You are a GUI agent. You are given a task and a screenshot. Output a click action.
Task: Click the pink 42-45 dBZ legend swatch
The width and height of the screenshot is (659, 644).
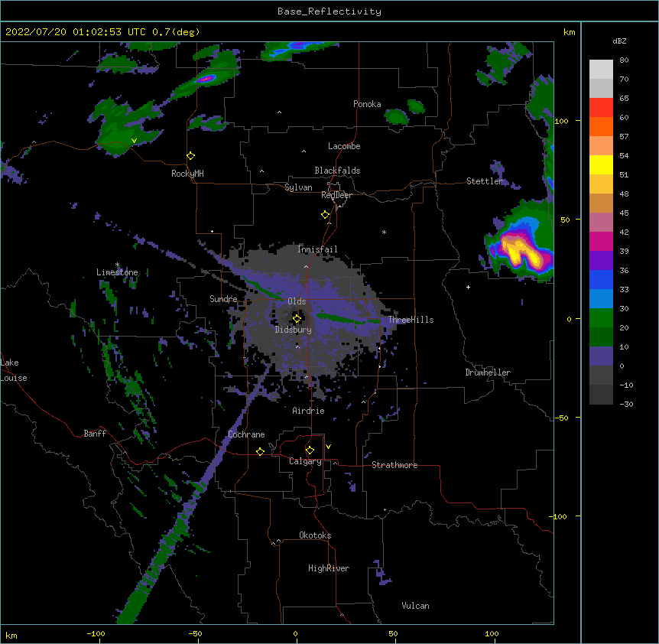point(601,223)
